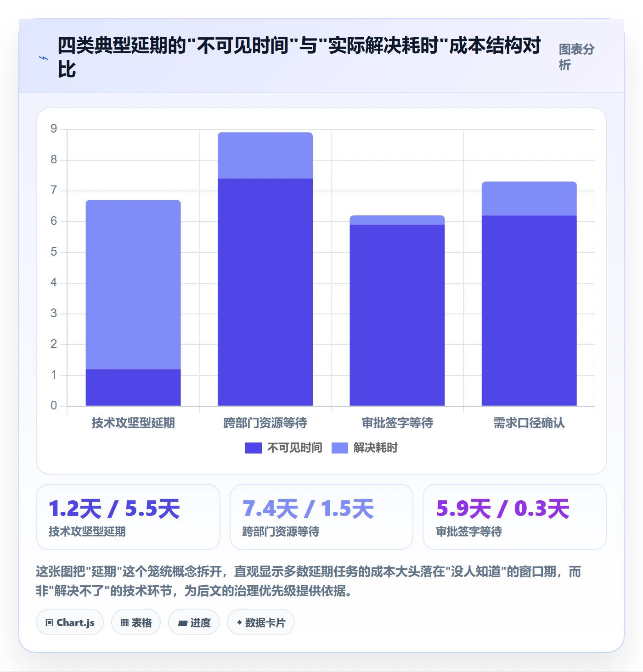Click the lightning bolt icon beside the title
643x672 pixels.
coord(44,58)
